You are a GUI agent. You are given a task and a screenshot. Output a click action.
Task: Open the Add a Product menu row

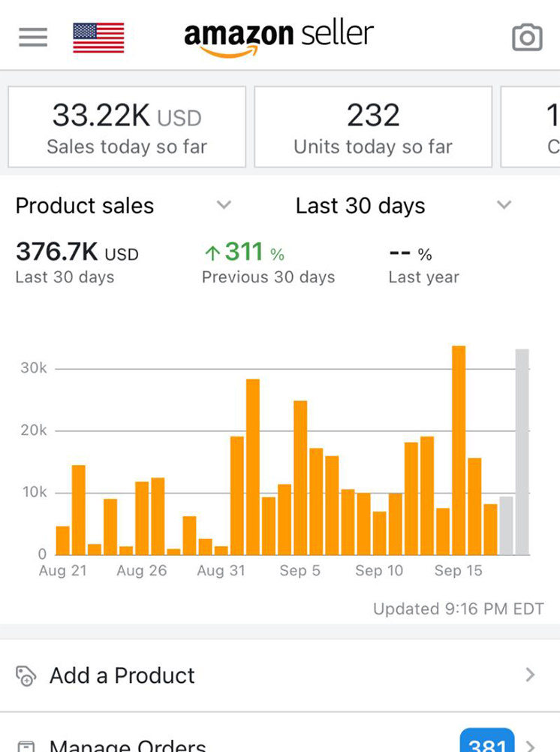(279, 675)
